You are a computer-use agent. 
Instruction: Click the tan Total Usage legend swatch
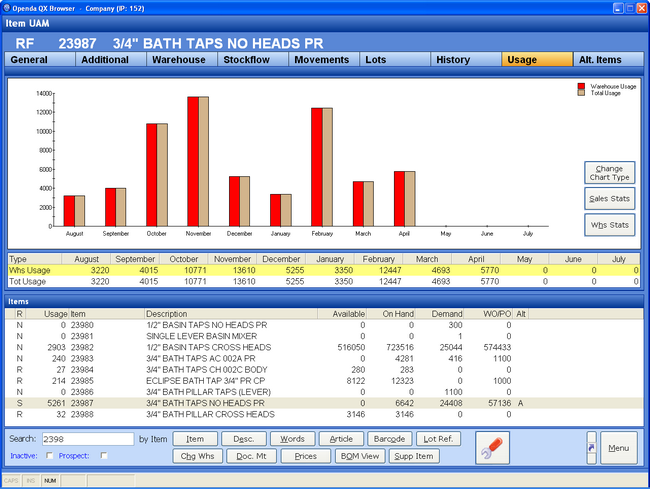tap(581, 93)
